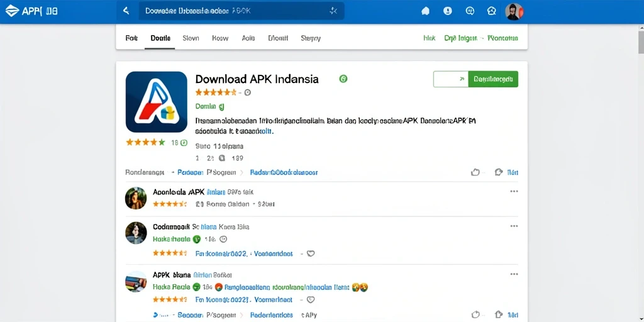644x322 pixels.
Task: Click the multicolor round icon in APPK blana review
Action: 218,287
